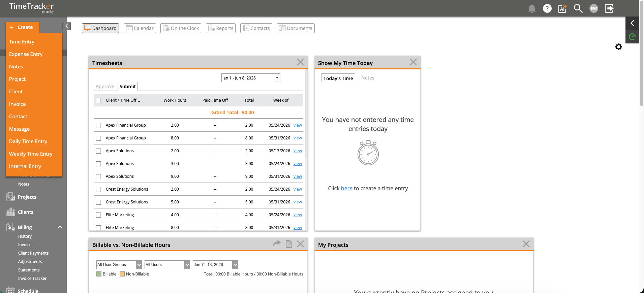Viewport: 644px width, 293px height.
Task: Check Crest Energy Solutions 05/31/2026 row
Action: pyautogui.click(x=98, y=202)
